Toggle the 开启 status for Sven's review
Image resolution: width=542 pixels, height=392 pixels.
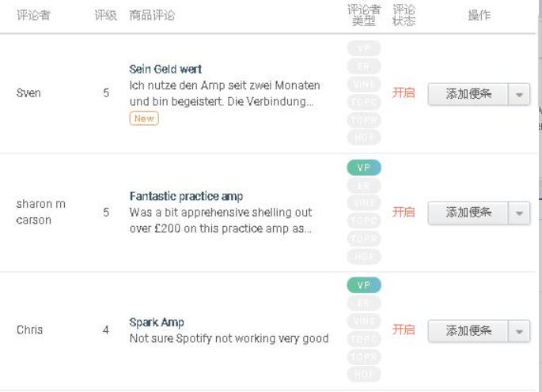click(404, 93)
